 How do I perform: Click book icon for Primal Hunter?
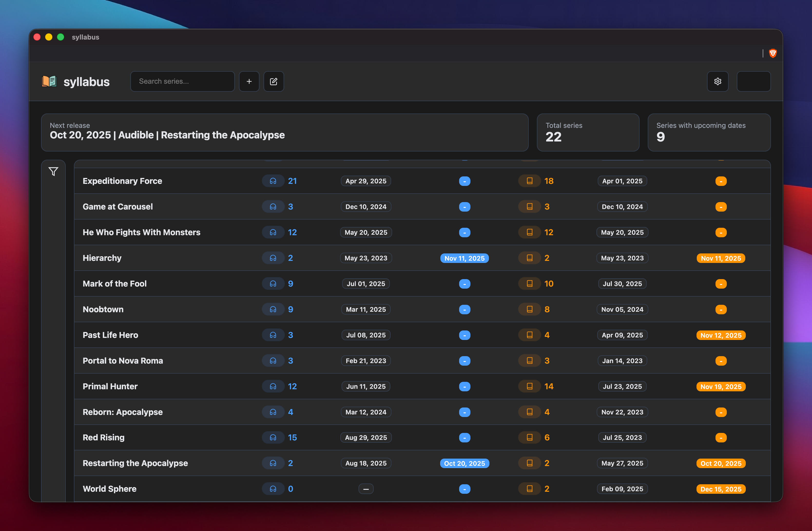(x=529, y=386)
